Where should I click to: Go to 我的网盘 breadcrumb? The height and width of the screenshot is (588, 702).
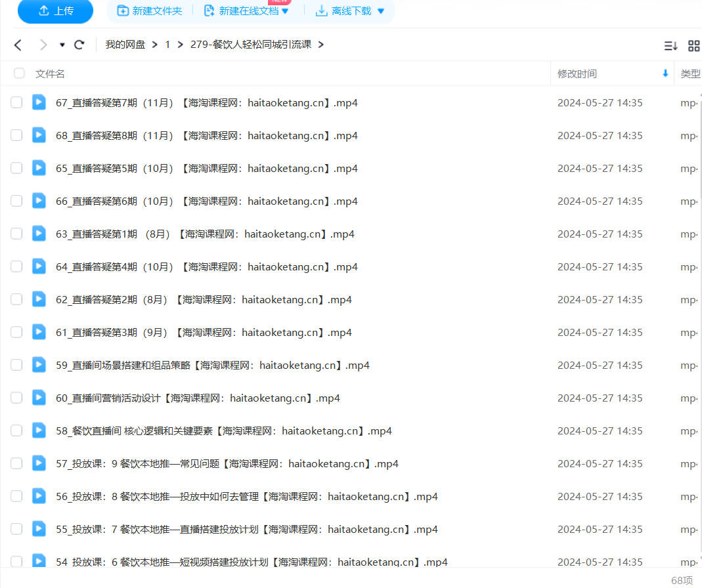pyautogui.click(x=125, y=45)
